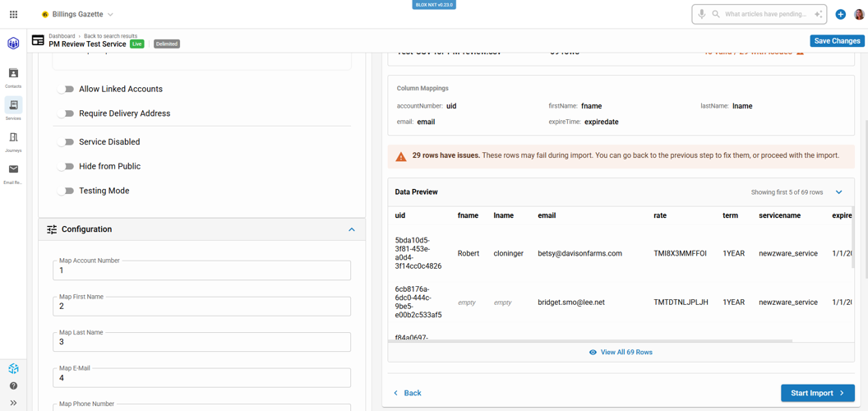Toggle Service Disabled switch
The width and height of the screenshot is (868, 411).
pyautogui.click(x=66, y=142)
